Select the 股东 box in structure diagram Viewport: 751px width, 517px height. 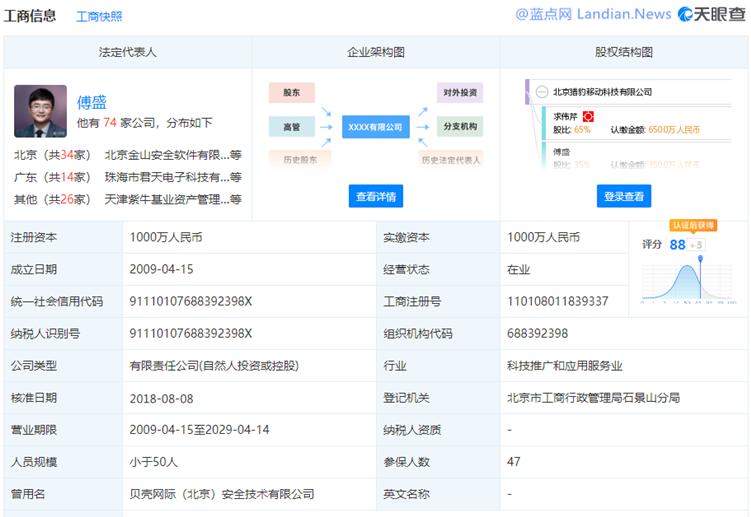[x=292, y=92]
